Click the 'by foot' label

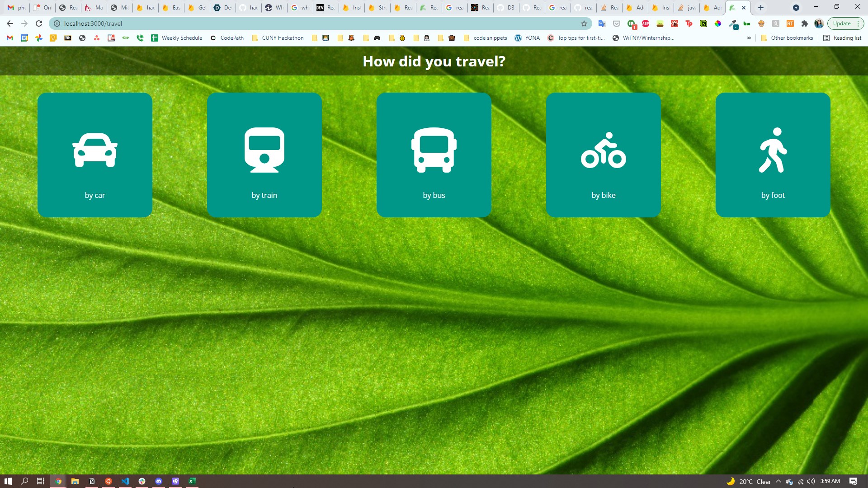[773, 195]
